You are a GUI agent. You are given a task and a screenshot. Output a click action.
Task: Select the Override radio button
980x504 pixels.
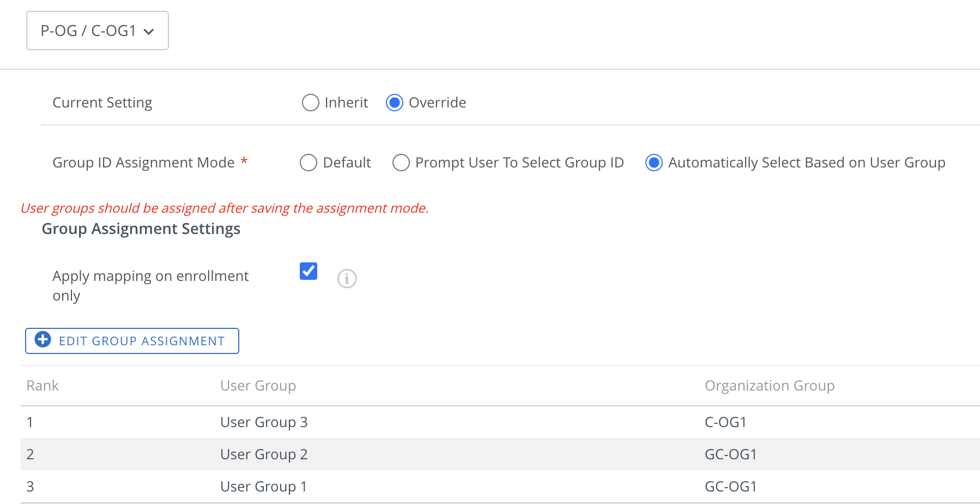pyautogui.click(x=395, y=103)
